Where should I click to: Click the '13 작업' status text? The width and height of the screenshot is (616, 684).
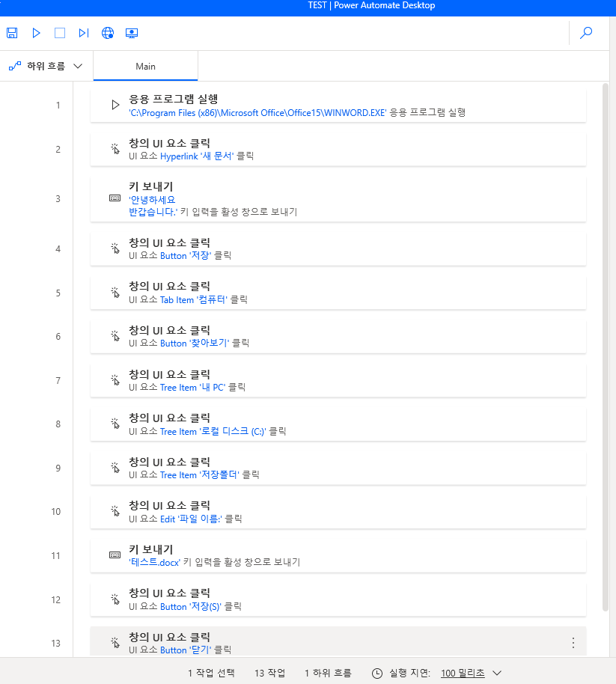point(270,673)
